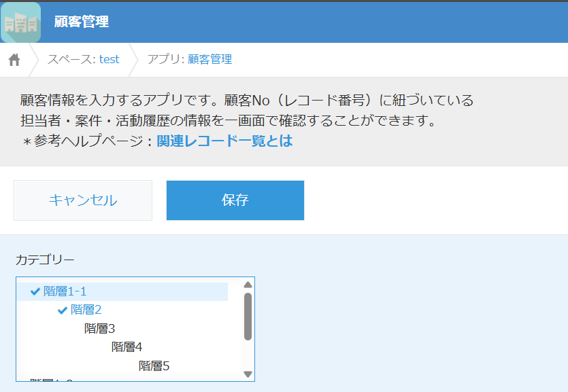Click the category list scroll up arrow

tap(248, 285)
